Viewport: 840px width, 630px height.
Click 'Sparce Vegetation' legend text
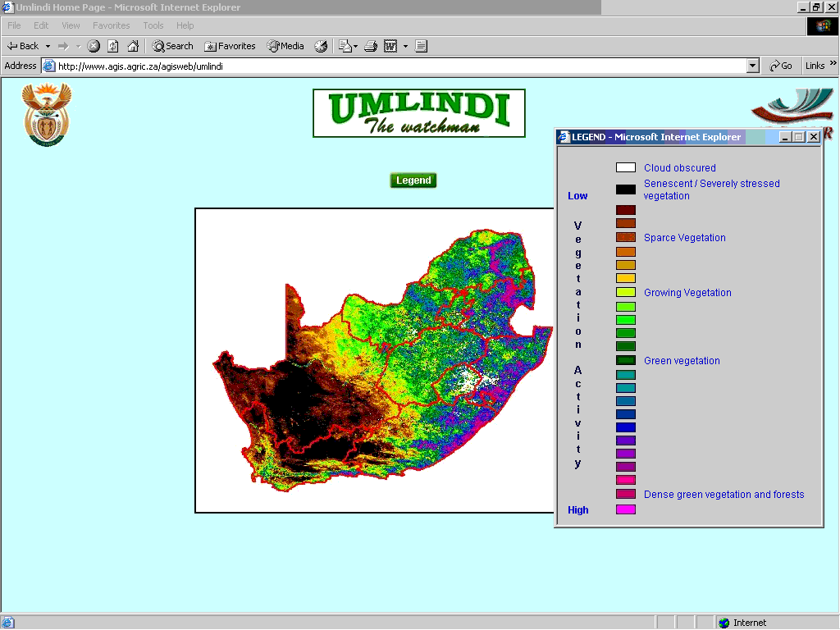(x=685, y=237)
